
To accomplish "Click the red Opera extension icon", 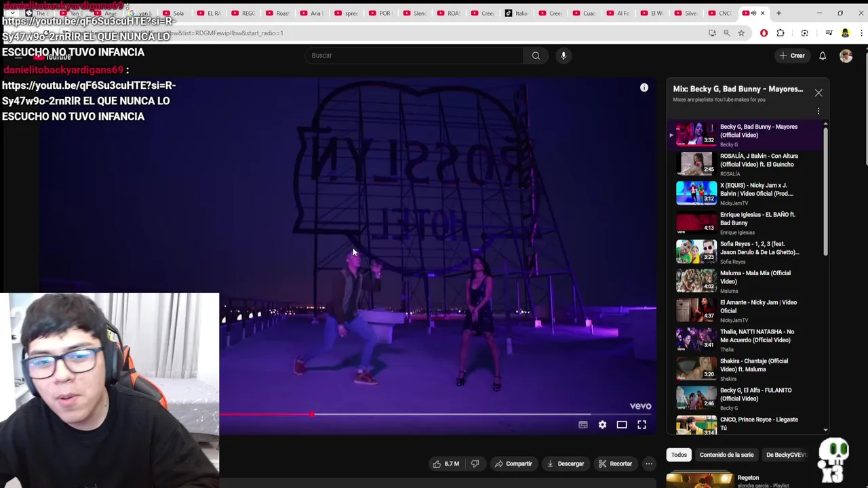I will tap(764, 33).
